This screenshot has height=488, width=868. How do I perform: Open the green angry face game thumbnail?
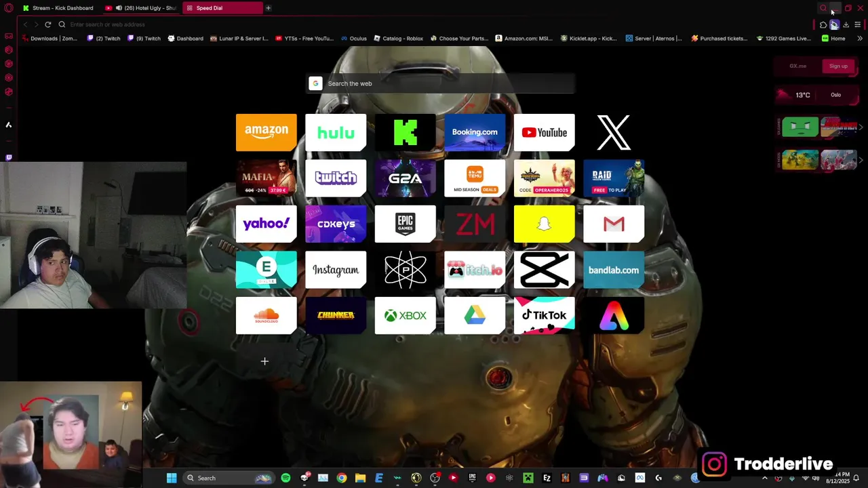point(800,127)
